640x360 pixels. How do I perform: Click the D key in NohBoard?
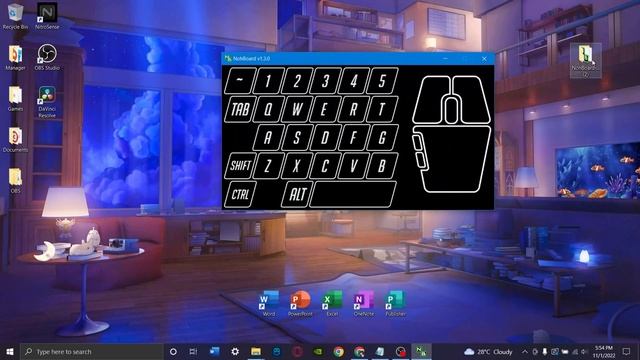(x=325, y=138)
